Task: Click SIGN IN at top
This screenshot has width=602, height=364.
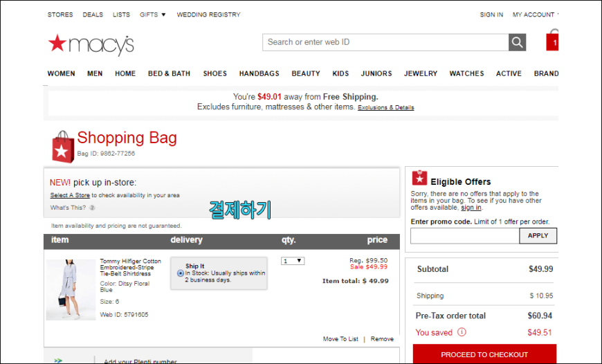Action: pyautogui.click(x=491, y=15)
